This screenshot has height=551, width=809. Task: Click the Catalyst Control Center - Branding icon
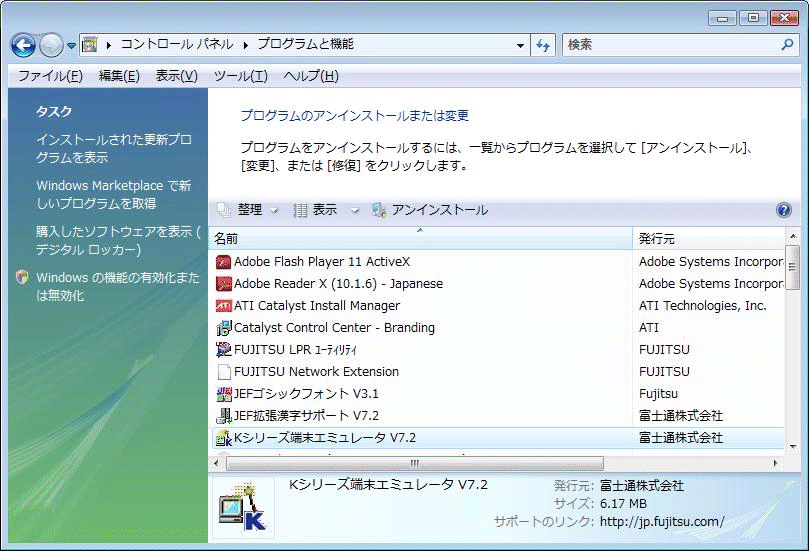pyautogui.click(x=223, y=328)
